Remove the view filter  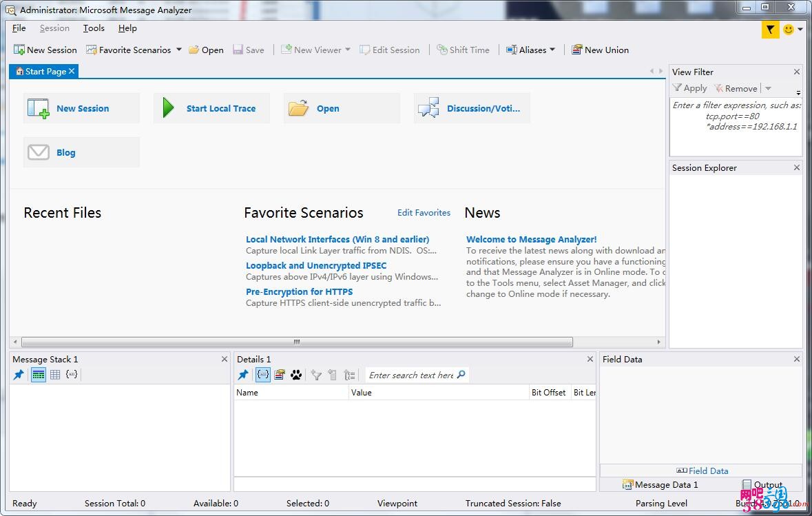[x=736, y=88]
